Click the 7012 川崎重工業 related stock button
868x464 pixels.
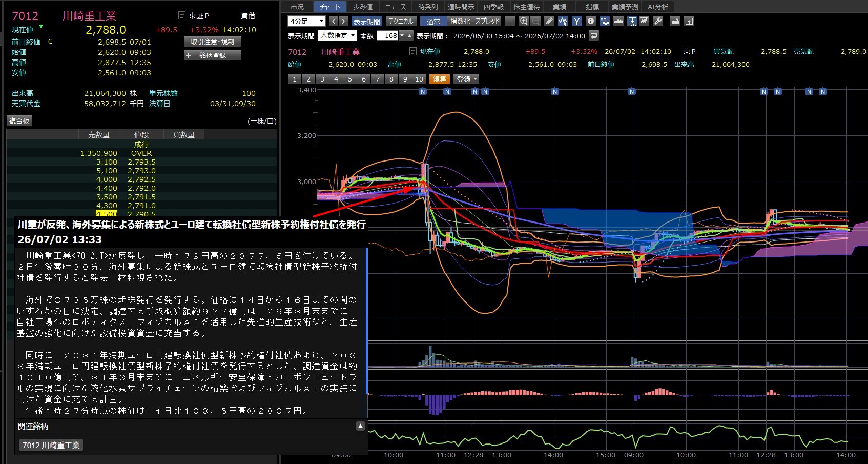[x=51, y=445]
